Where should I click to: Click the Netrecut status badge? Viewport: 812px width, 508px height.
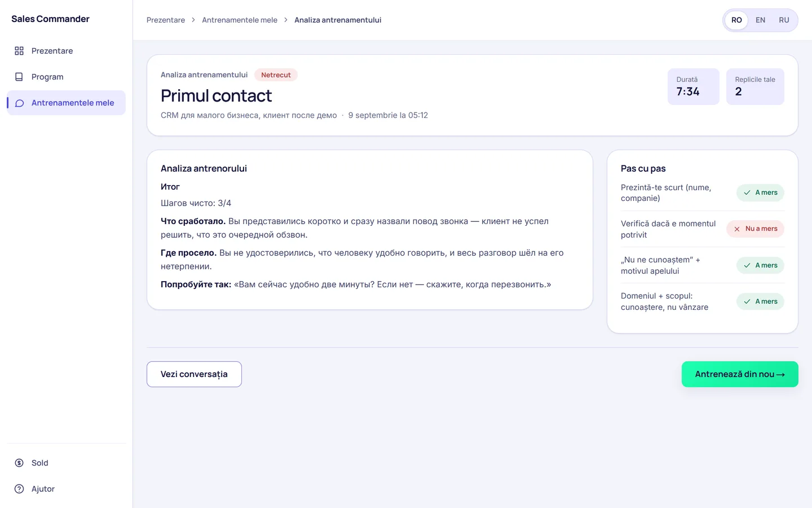point(276,75)
